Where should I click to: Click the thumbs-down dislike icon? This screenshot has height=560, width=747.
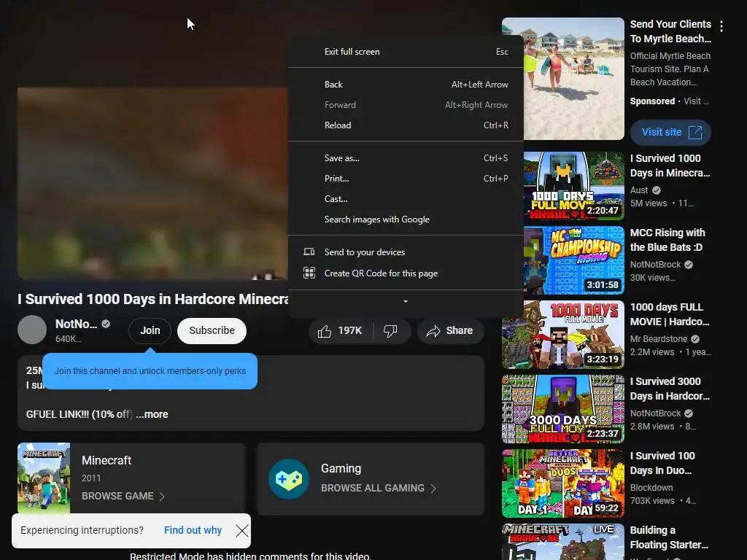tap(390, 331)
